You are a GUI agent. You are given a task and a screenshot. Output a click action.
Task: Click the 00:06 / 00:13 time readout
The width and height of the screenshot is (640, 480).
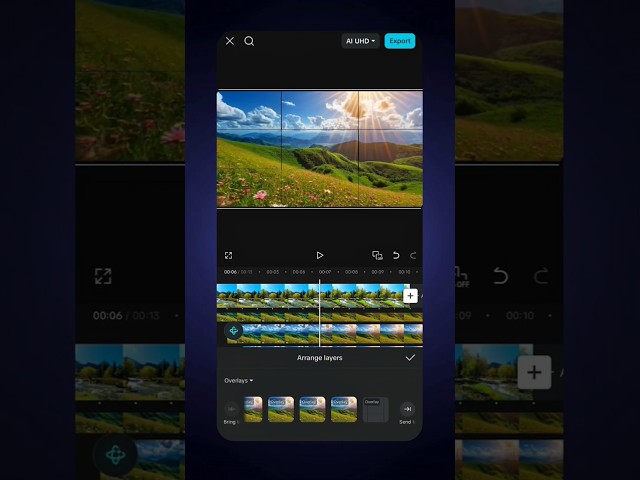(238, 272)
